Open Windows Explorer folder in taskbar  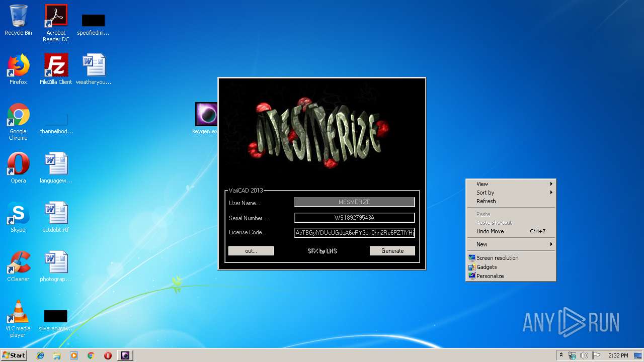pos(57,355)
